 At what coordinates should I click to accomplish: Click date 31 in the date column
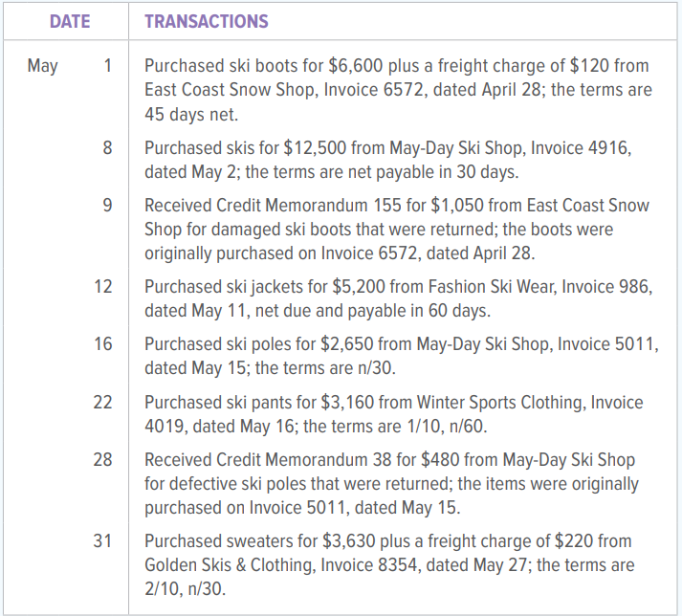(x=102, y=541)
